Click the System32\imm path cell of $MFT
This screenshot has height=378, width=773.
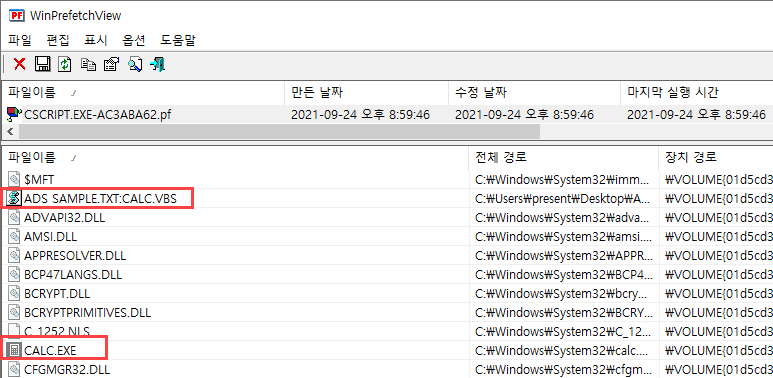[564, 179]
